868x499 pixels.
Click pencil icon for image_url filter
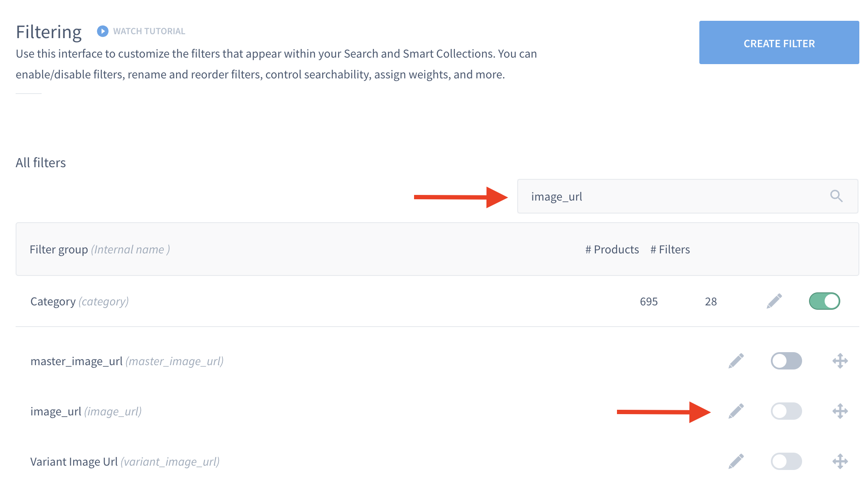click(736, 411)
